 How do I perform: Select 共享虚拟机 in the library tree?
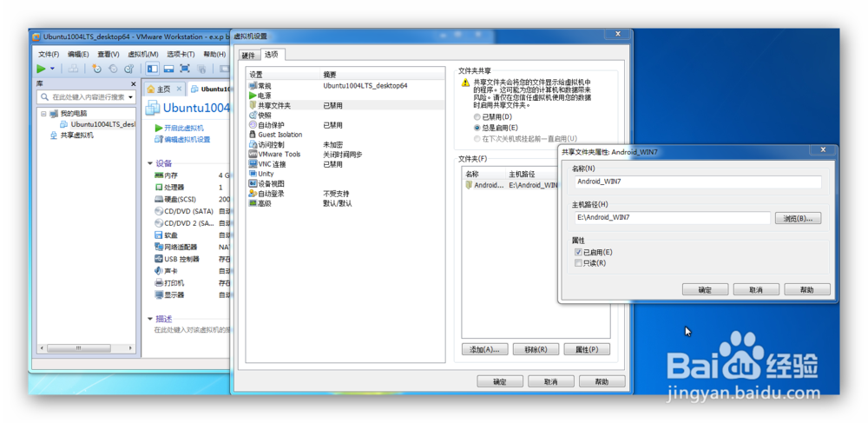point(72,135)
